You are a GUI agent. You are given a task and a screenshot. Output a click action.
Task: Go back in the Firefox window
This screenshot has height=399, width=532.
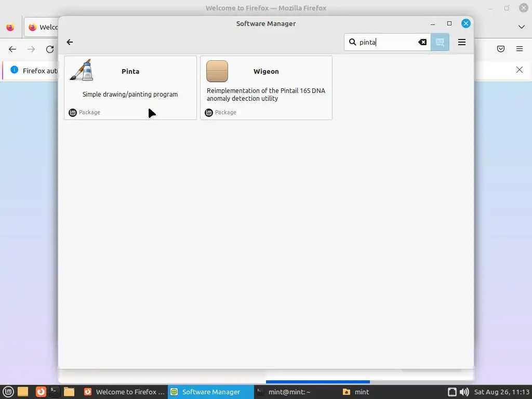point(12,49)
